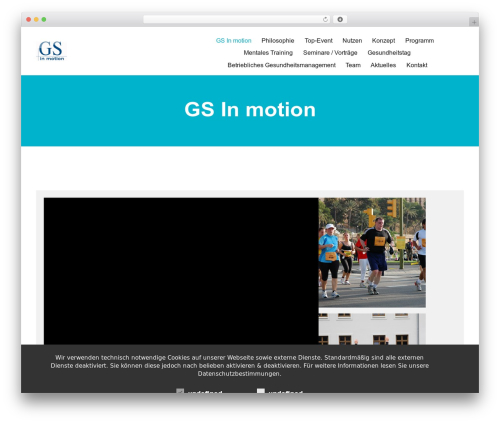The height and width of the screenshot is (423, 500).
Task: Open Betriebliches Gesundheitsmanagement page
Action: coord(281,65)
